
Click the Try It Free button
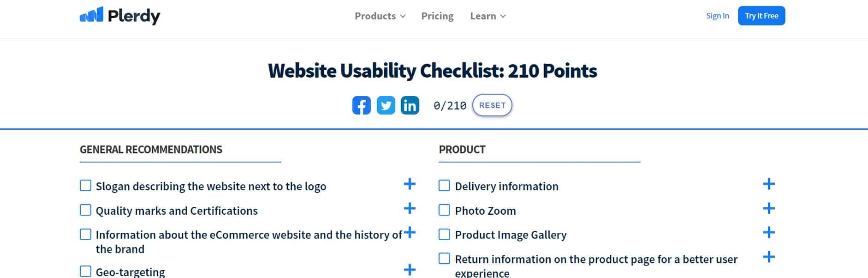[761, 16]
